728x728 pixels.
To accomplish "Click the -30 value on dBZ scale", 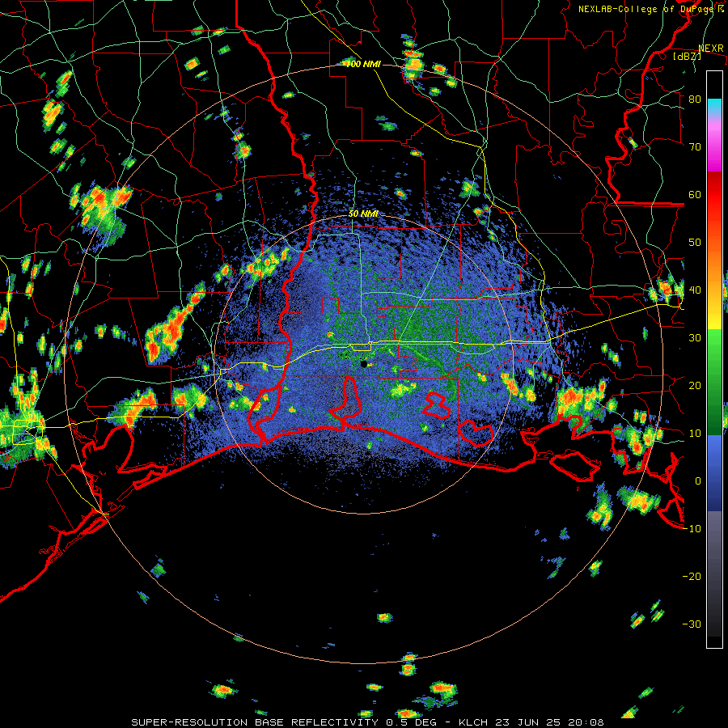I will tap(692, 624).
